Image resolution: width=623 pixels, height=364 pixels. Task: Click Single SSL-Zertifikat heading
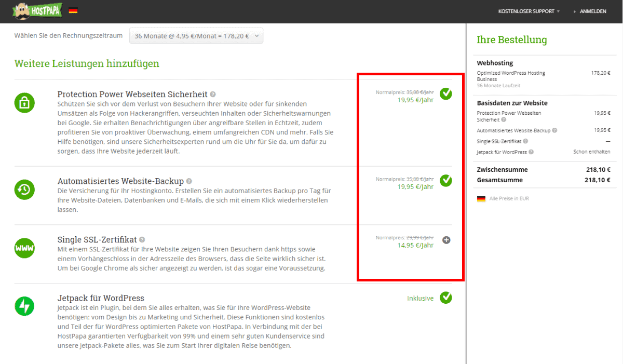[x=97, y=240]
